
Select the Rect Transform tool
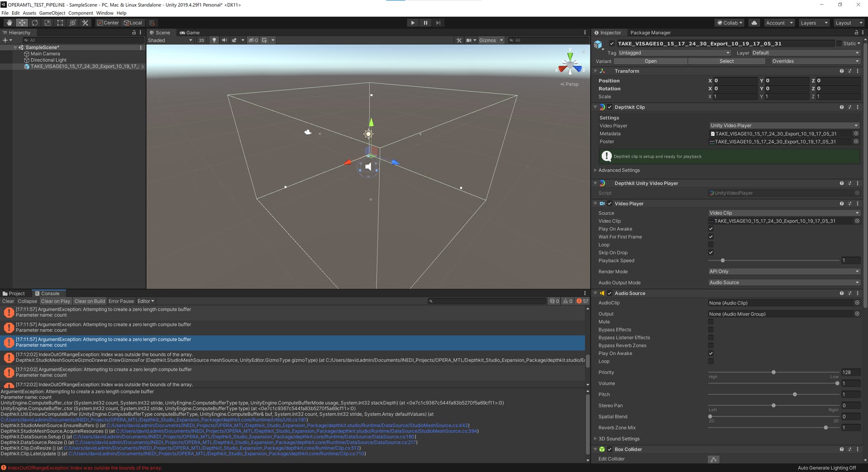[x=60, y=23]
